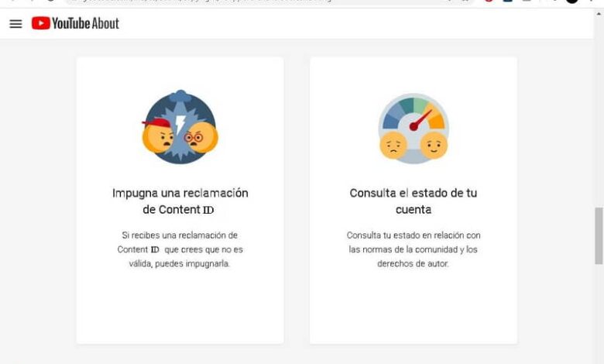The height and width of the screenshot is (364, 604).
Task: Click the account status description paragraph
Action: (414, 249)
